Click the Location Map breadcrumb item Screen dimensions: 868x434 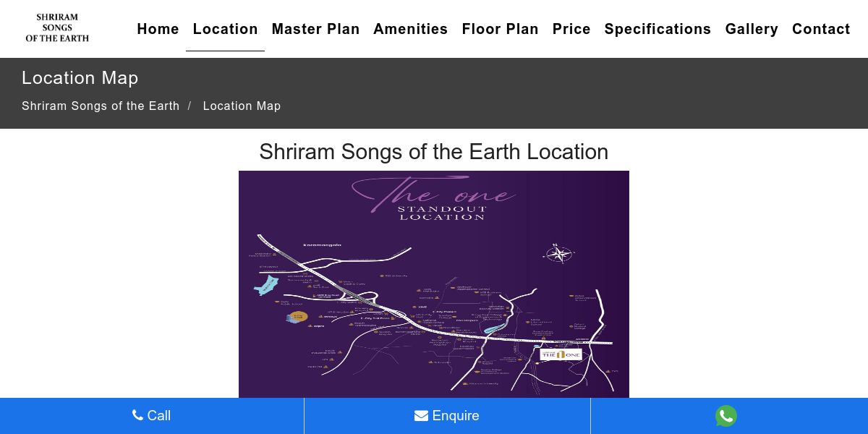[x=242, y=106]
